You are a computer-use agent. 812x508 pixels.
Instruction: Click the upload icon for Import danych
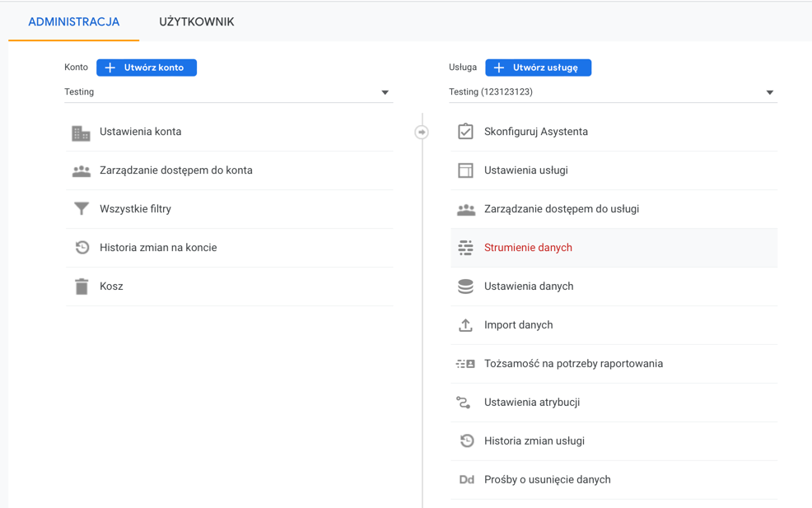click(x=465, y=325)
